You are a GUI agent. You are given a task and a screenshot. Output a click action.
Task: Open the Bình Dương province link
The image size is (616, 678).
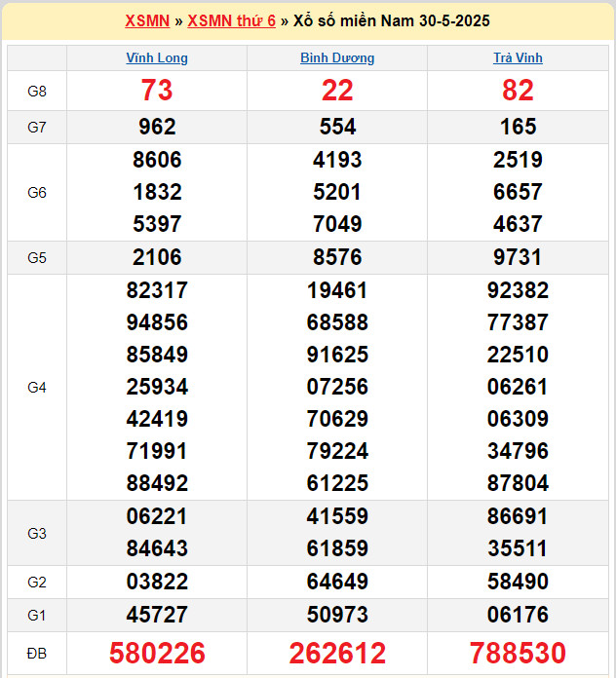337,58
